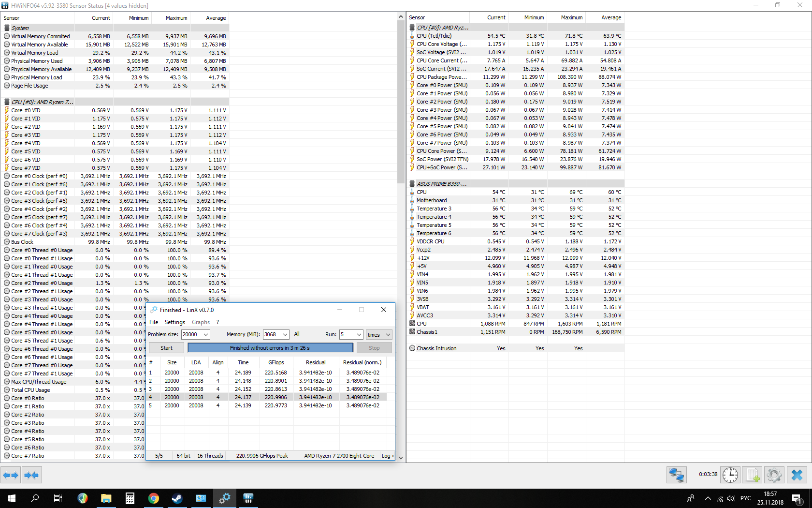Open the Graphs menu in LinX
This screenshot has width=812, height=508.
[x=201, y=322]
